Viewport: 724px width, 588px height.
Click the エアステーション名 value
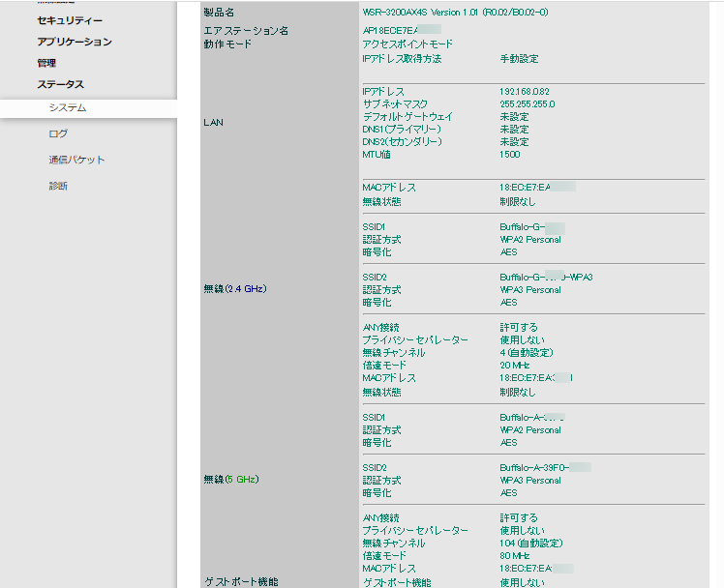(x=402, y=30)
